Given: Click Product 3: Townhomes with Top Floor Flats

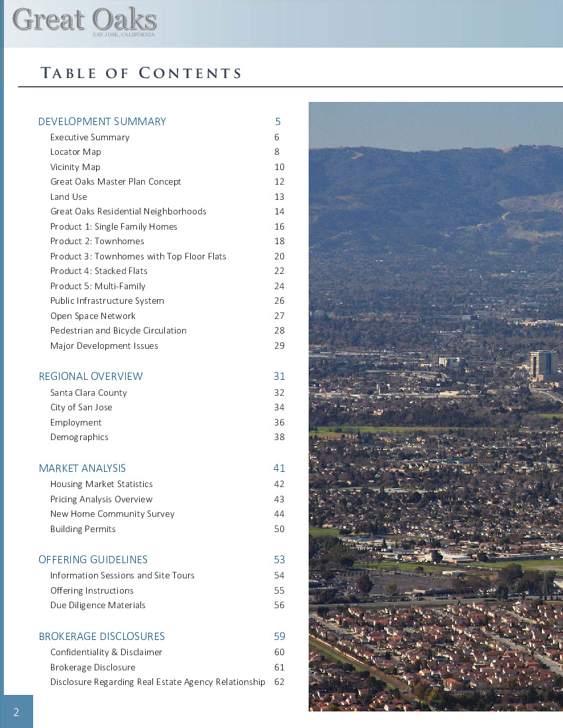Looking at the screenshot, I should pyautogui.click(x=138, y=256).
